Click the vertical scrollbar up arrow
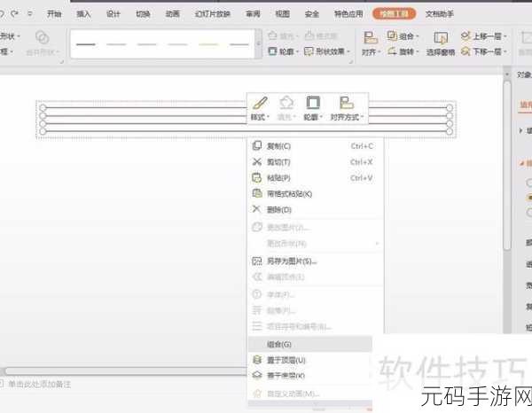The image size is (532, 413). (507, 74)
